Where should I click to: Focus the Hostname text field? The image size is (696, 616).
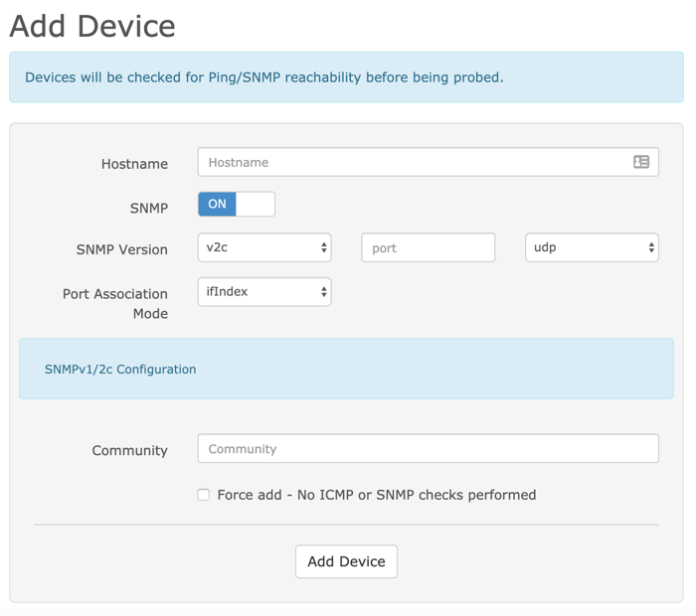[x=413, y=162]
